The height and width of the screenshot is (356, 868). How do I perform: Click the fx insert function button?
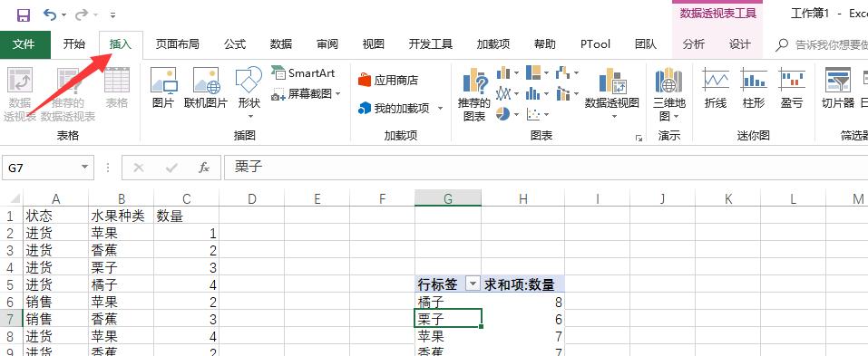(x=204, y=167)
